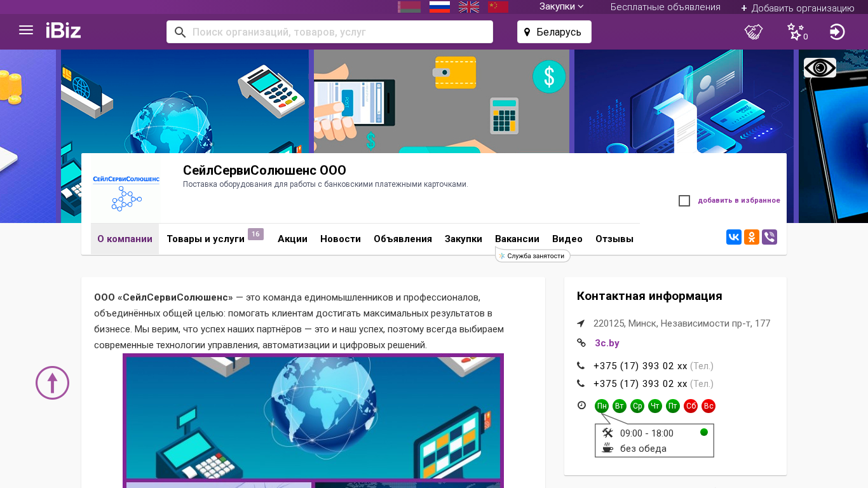Share via Odnoklassniki icon
This screenshot has height=488, width=868.
point(752,237)
